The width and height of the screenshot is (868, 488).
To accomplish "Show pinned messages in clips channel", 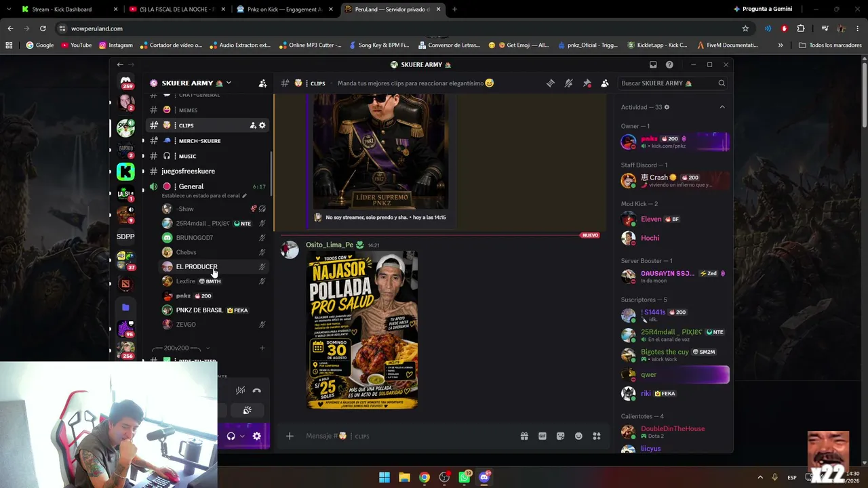I will pos(587,83).
